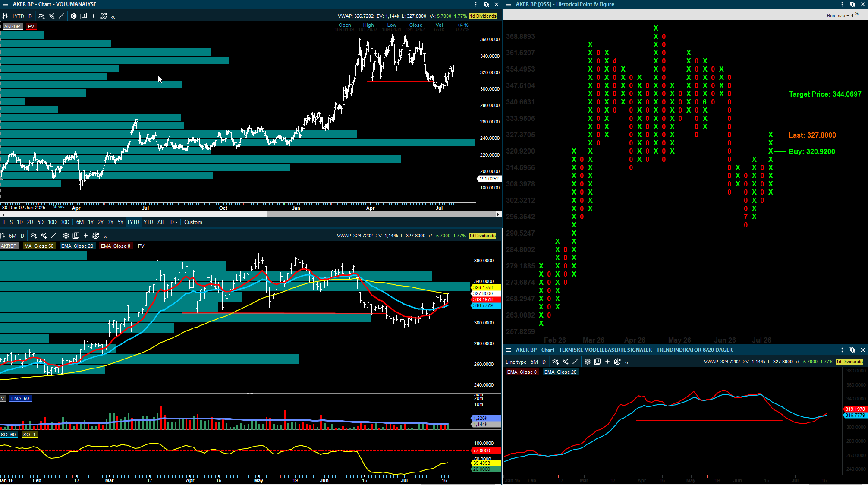
Task: Open D resolution dropdown in top toolbar
Action: (30, 16)
